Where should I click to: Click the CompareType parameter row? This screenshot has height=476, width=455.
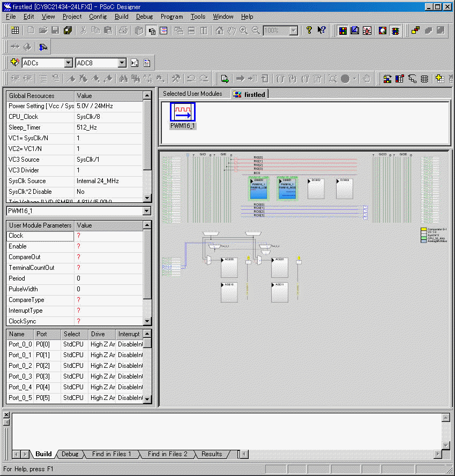pyautogui.click(x=74, y=300)
